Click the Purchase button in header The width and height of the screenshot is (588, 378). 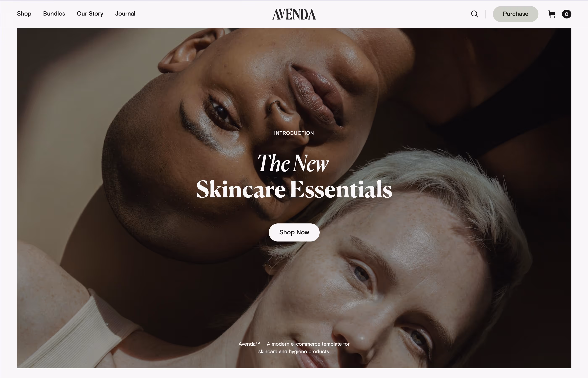(515, 14)
